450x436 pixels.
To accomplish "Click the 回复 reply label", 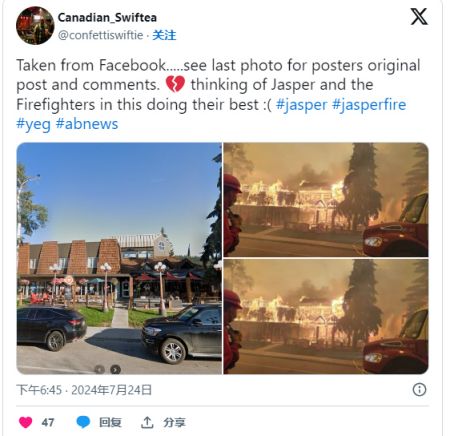I will pos(110,422).
